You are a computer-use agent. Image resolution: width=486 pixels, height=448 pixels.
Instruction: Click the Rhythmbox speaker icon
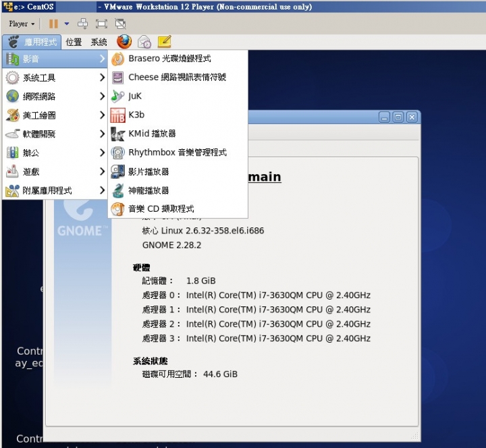pyautogui.click(x=117, y=152)
